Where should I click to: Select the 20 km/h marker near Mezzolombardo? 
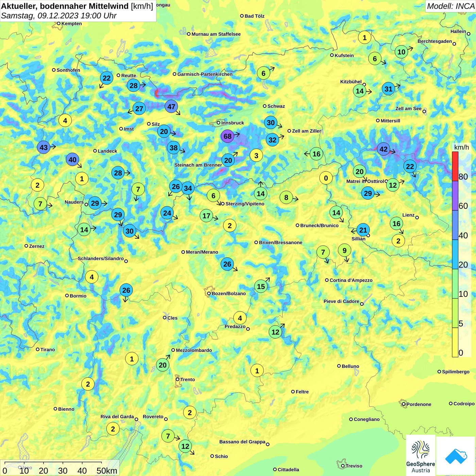(x=163, y=365)
